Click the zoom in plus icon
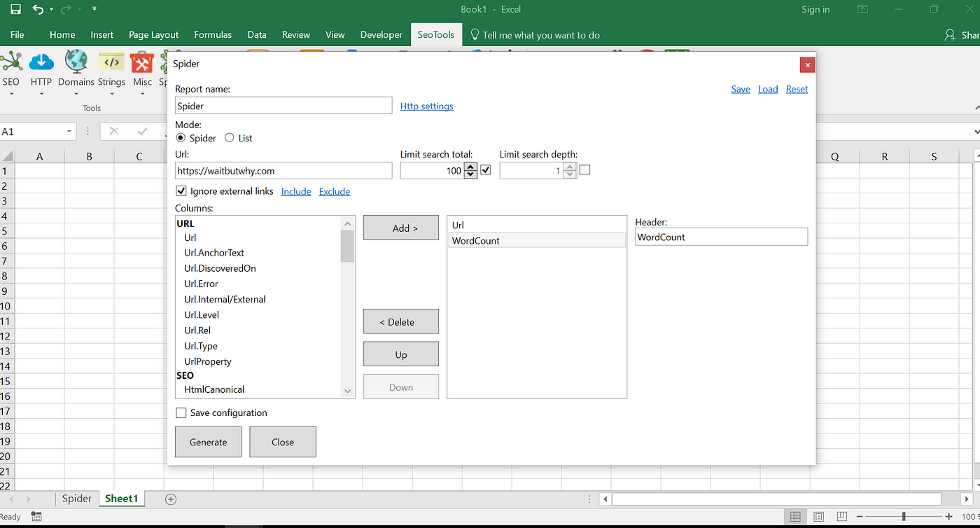This screenshot has width=980, height=528. (x=949, y=517)
